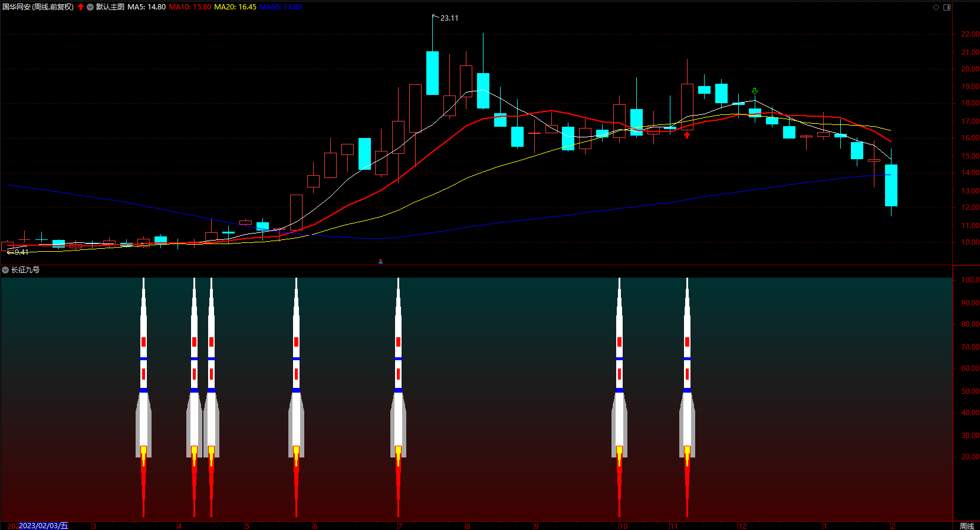The image size is (980, 530).
Task: Click the tall cyan candle below the 23.11 high
Action: click(x=432, y=73)
